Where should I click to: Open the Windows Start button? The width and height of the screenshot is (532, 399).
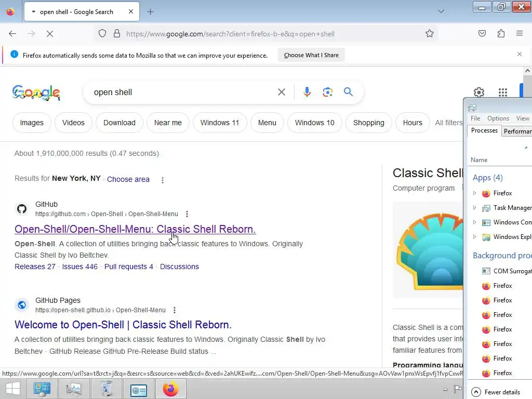[x=13, y=389]
